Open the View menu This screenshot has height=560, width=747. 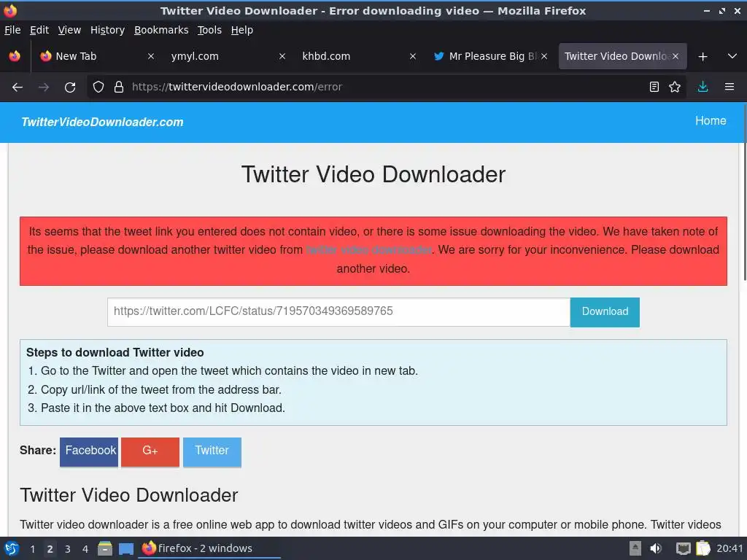coord(69,30)
